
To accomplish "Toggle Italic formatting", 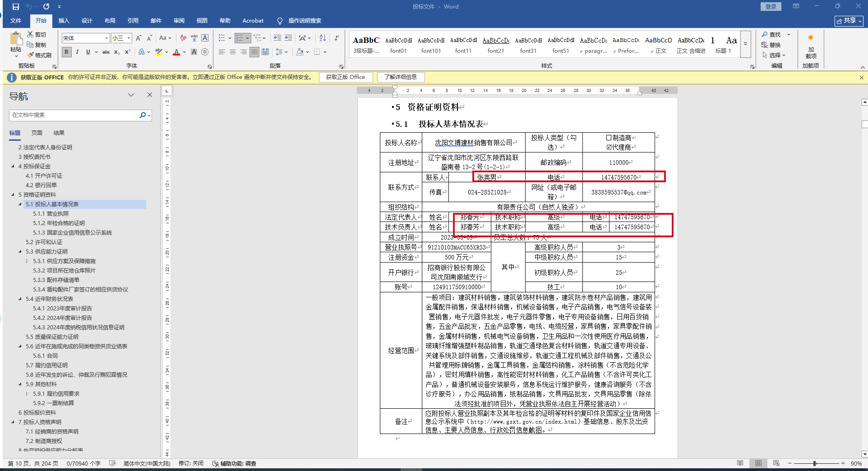I will pos(77,52).
